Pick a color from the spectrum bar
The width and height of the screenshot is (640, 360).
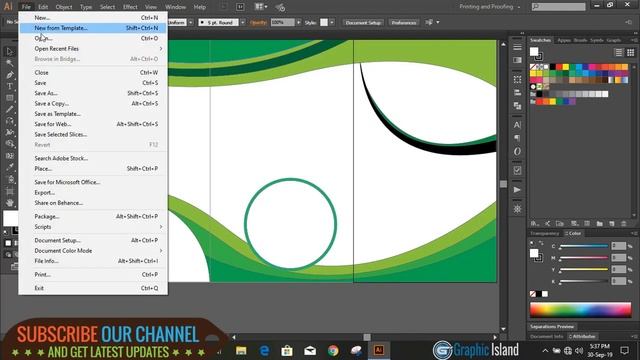(x=580, y=310)
